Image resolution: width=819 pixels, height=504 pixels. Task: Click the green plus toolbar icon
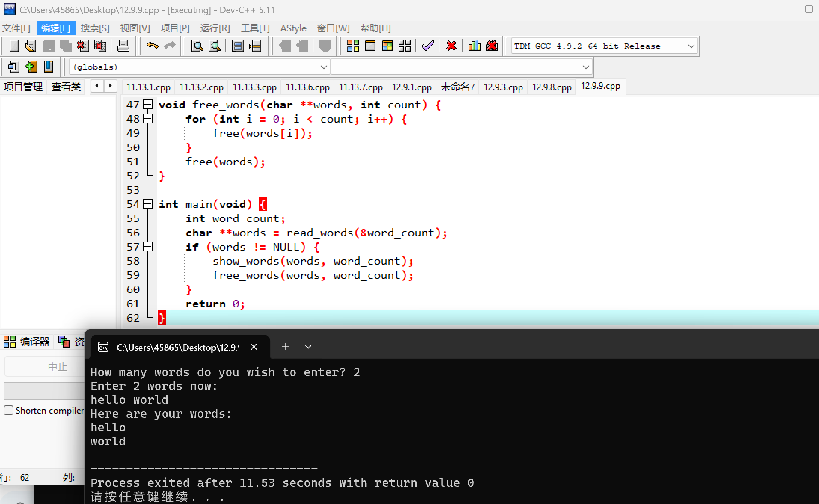click(31, 67)
